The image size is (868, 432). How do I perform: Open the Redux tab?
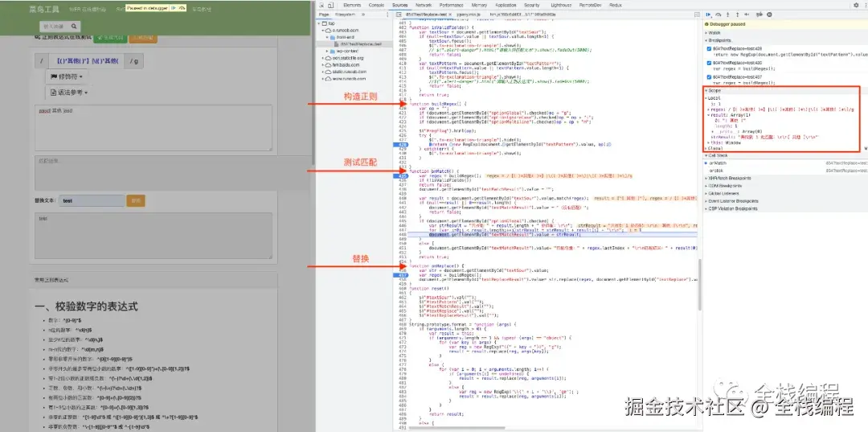[x=616, y=5]
